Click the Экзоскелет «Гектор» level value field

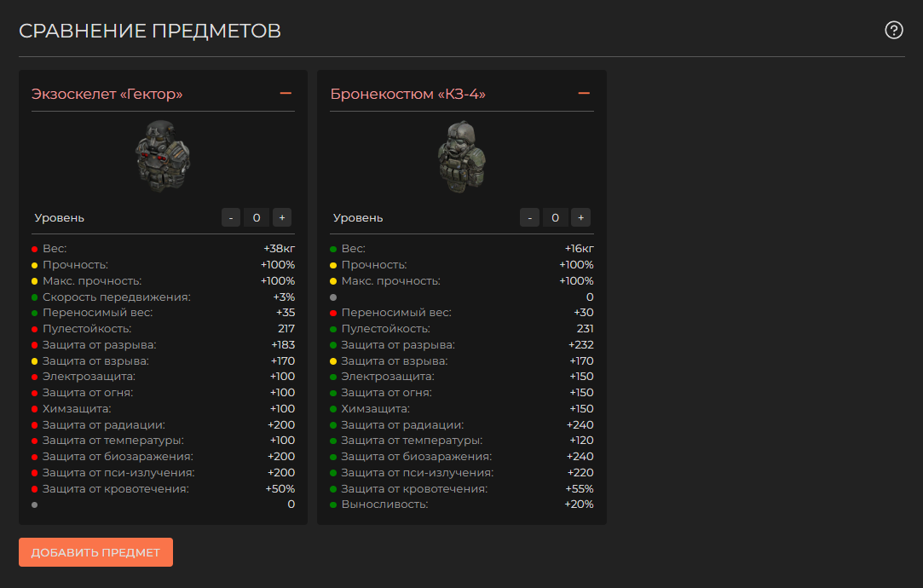[x=257, y=217]
